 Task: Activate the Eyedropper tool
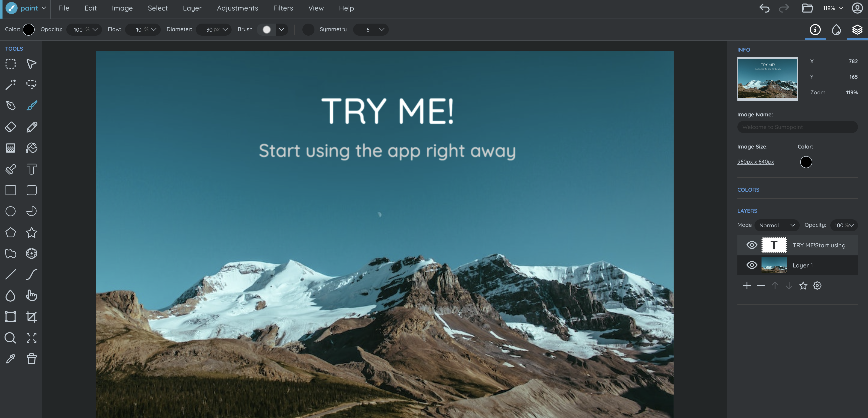click(11, 359)
